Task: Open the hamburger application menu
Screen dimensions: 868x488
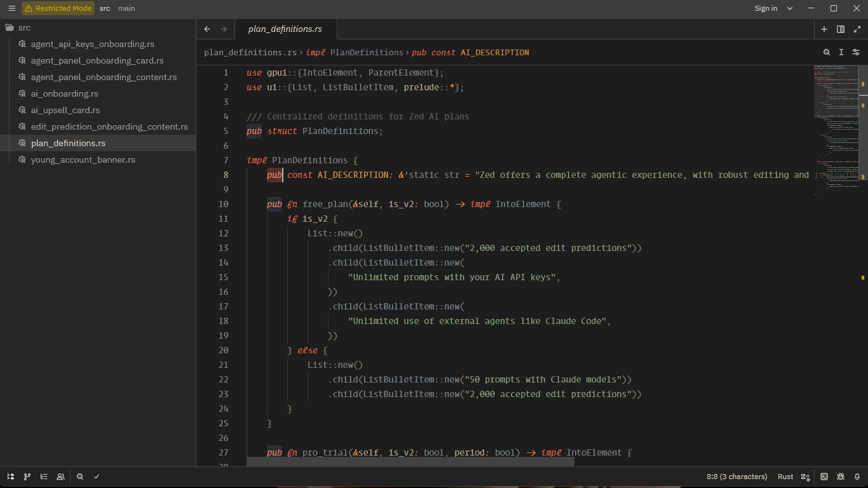Action: [11, 8]
